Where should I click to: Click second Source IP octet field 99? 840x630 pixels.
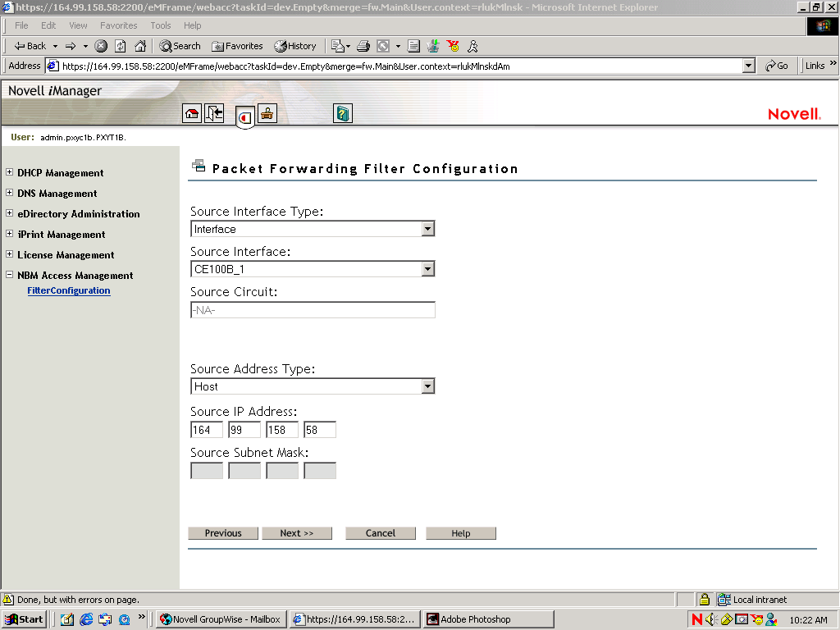(244, 430)
